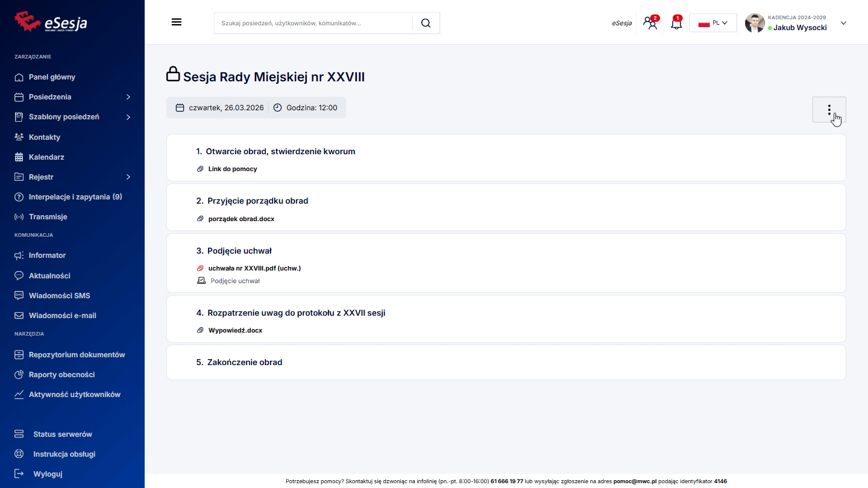Open Interpelacje i zapytania menu item
The height and width of the screenshot is (488, 868).
point(75,197)
